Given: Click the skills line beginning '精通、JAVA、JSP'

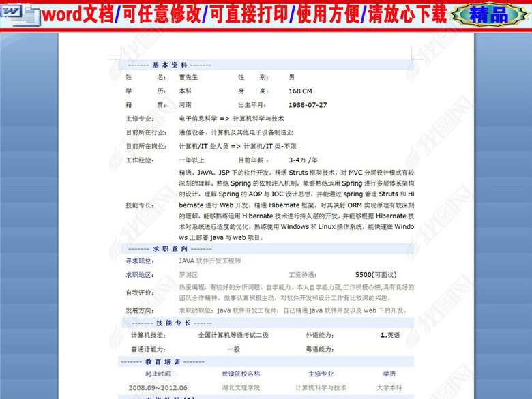Looking at the screenshot, I should (x=296, y=173).
